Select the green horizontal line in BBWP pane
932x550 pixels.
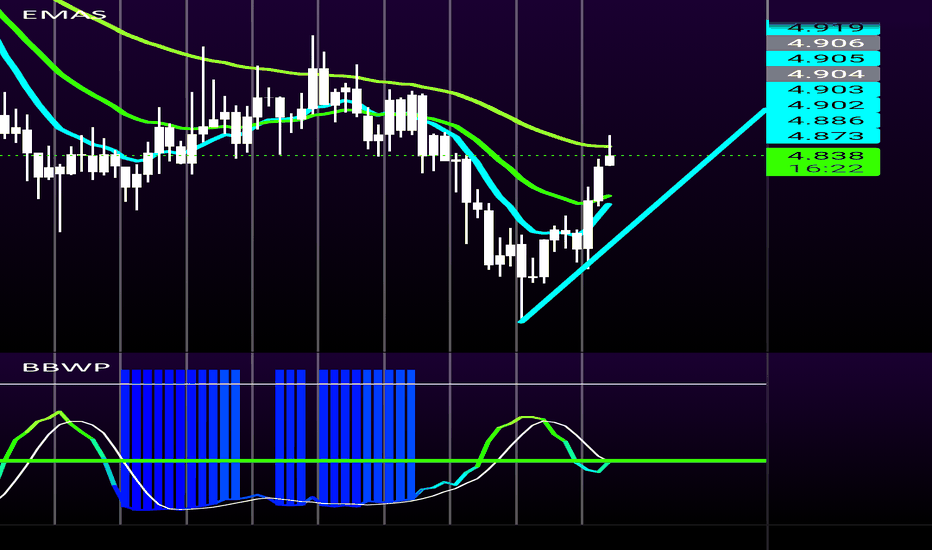coord(383,461)
